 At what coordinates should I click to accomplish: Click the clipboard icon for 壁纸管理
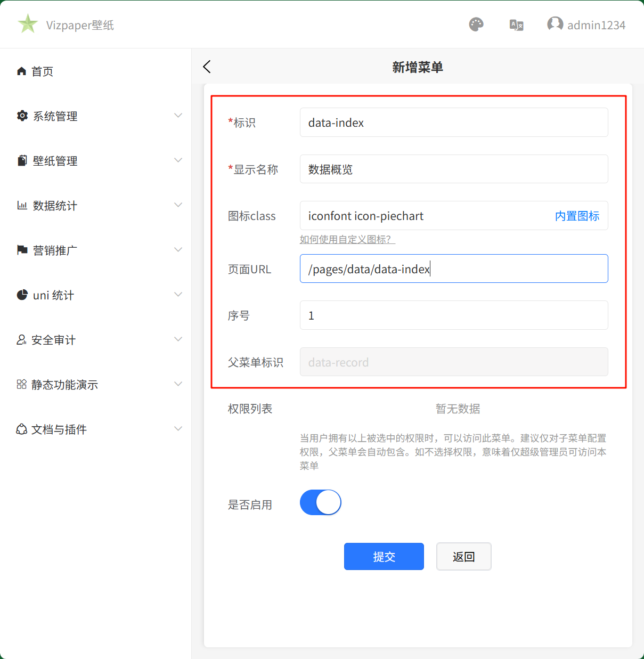pyautogui.click(x=22, y=160)
